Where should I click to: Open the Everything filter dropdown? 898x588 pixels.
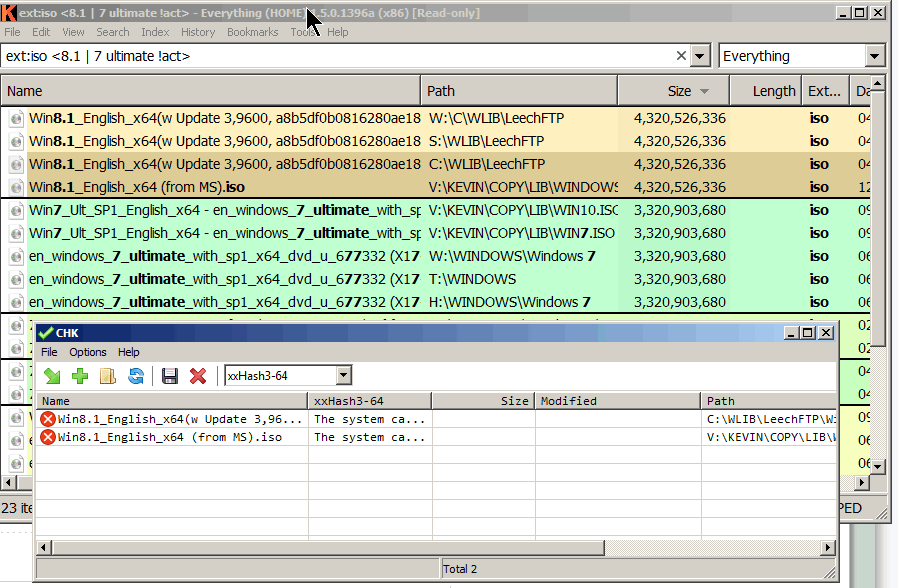click(x=873, y=56)
